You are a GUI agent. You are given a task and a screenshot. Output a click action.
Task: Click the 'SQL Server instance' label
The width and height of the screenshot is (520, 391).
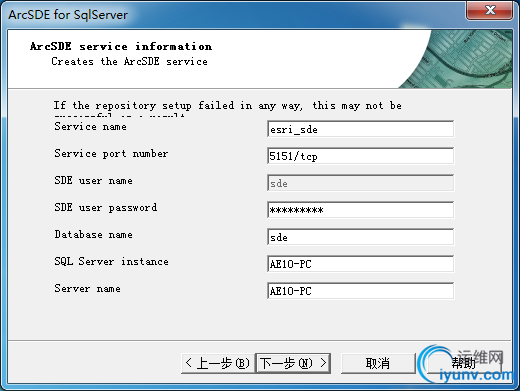(x=111, y=262)
